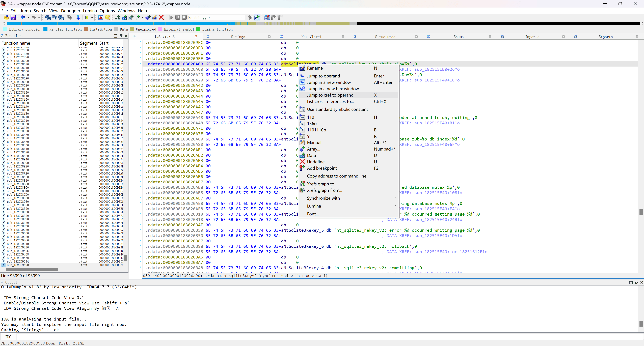
Task: Click the Breakpoint list toolbar icon
Action: (267, 17)
